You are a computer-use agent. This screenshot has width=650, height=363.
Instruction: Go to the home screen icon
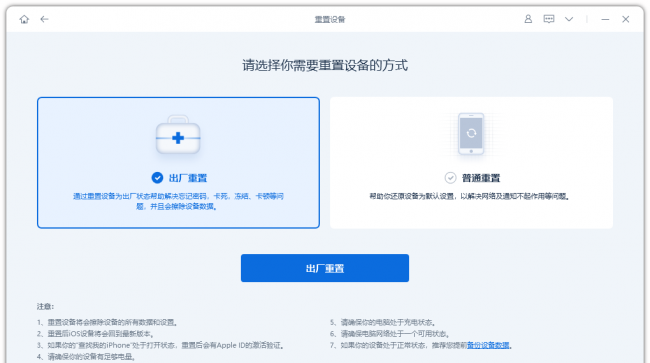point(24,19)
